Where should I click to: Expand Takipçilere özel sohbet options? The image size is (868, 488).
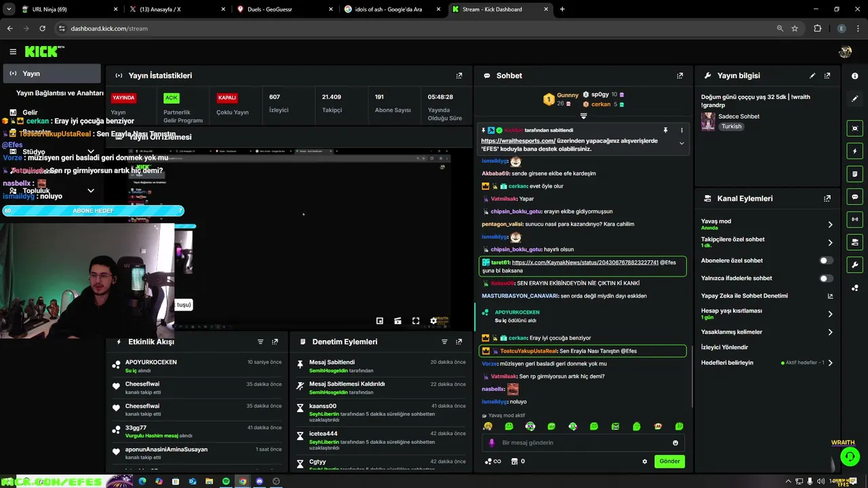830,242
